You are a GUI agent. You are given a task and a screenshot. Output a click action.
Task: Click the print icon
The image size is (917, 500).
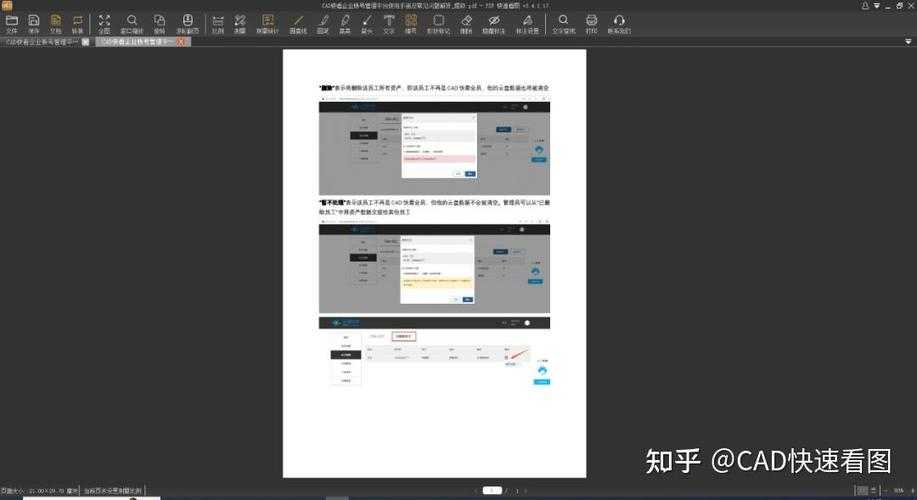[591, 23]
